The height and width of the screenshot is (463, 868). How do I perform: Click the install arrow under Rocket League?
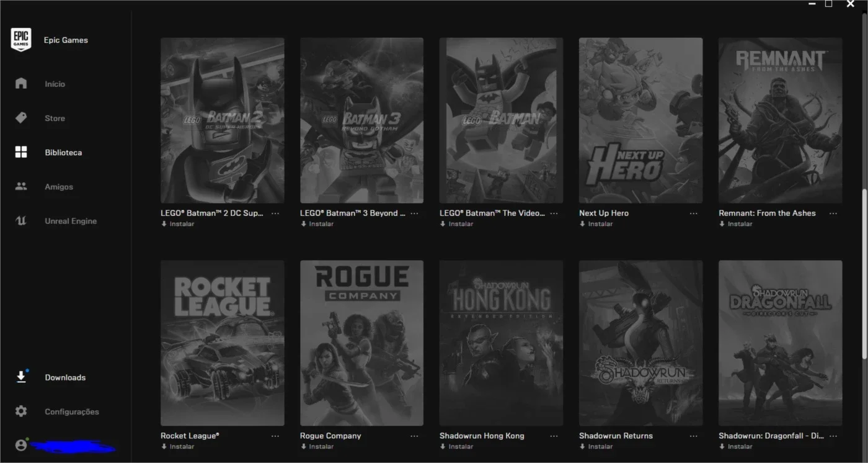coord(164,446)
